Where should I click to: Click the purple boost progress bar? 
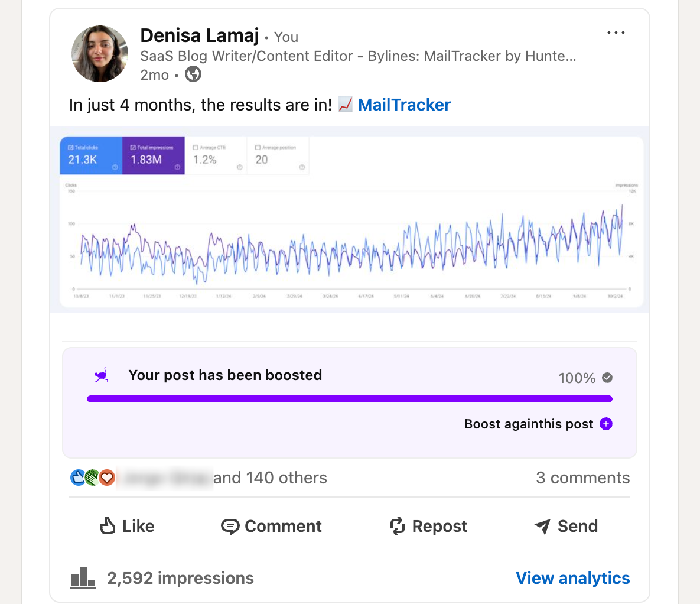[350, 399]
